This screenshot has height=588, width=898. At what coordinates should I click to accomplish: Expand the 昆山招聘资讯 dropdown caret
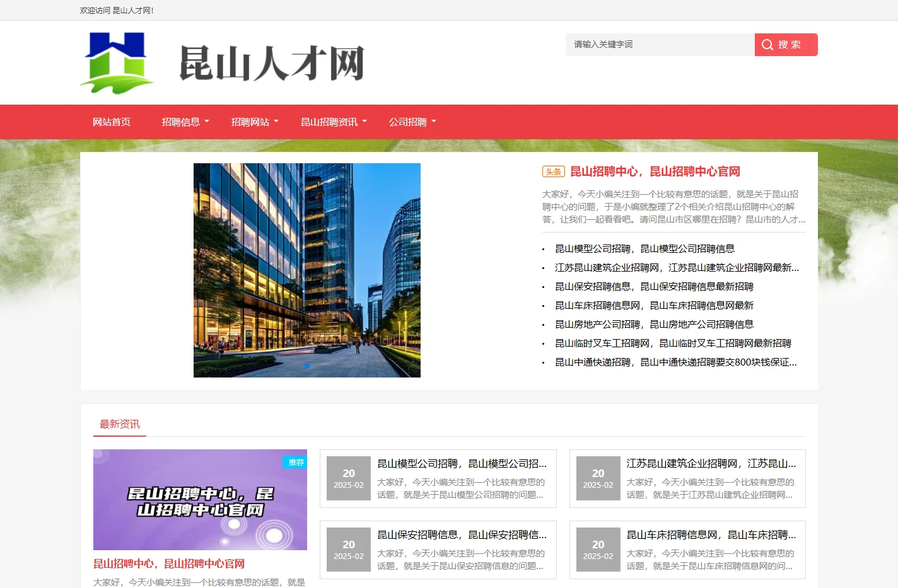tap(364, 122)
